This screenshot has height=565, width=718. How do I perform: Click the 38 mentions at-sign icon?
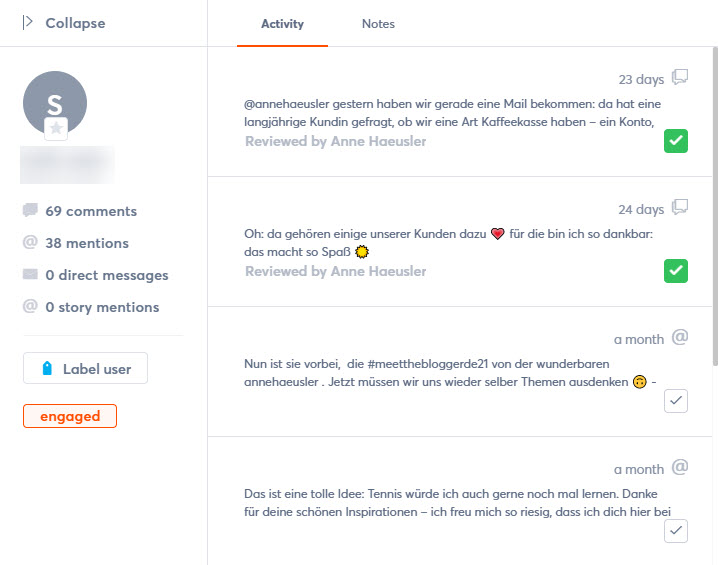(x=30, y=242)
